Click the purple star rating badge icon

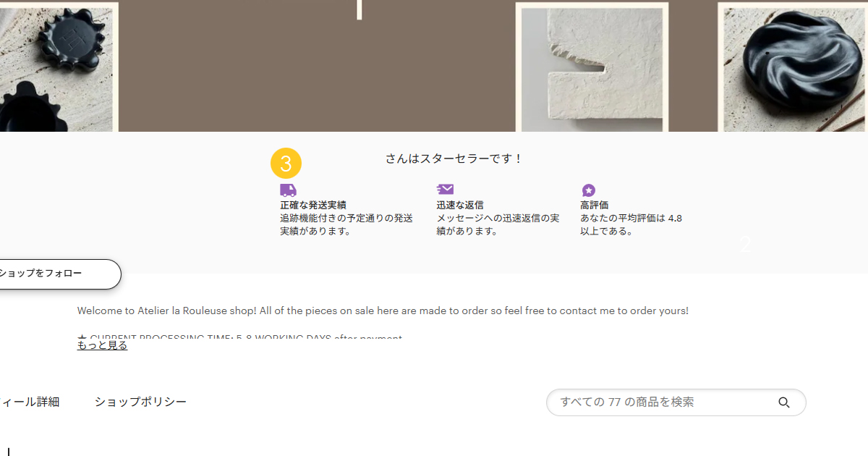[589, 190]
